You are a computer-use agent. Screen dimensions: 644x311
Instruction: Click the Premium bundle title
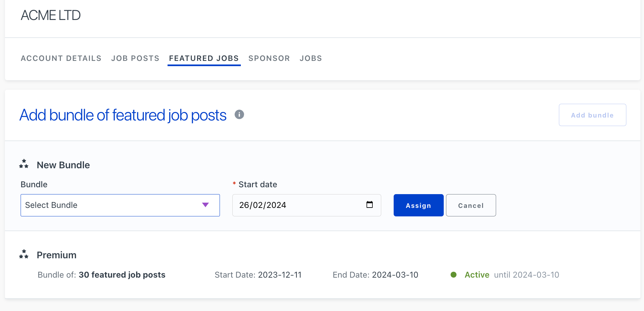coord(57,255)
